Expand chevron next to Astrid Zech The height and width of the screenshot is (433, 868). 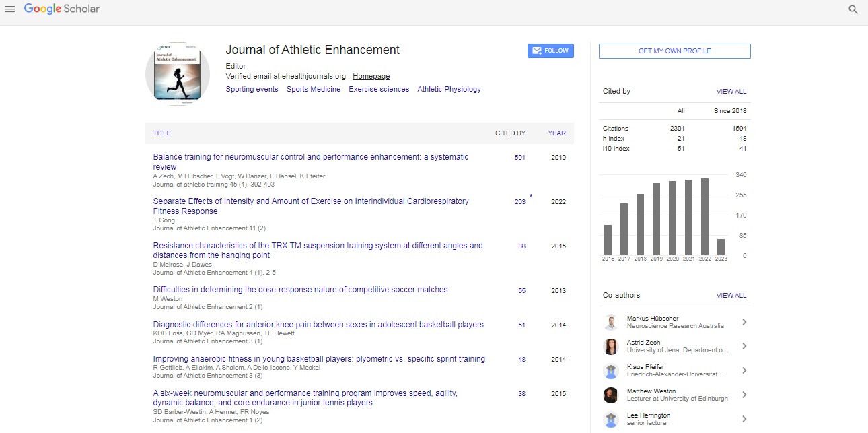coord(744,346)
